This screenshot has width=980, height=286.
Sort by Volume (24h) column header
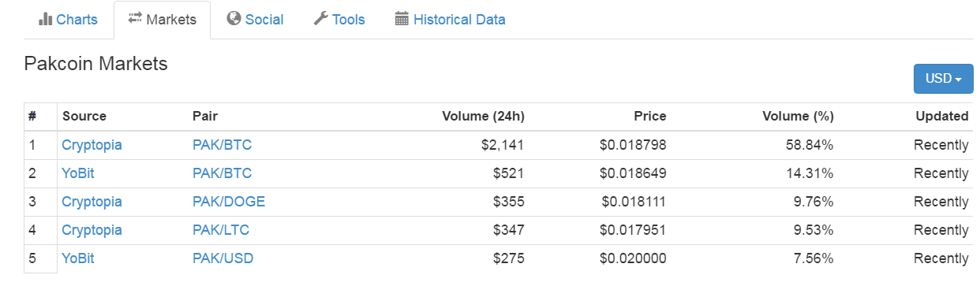pyautogui.click(x=483, y=116)
